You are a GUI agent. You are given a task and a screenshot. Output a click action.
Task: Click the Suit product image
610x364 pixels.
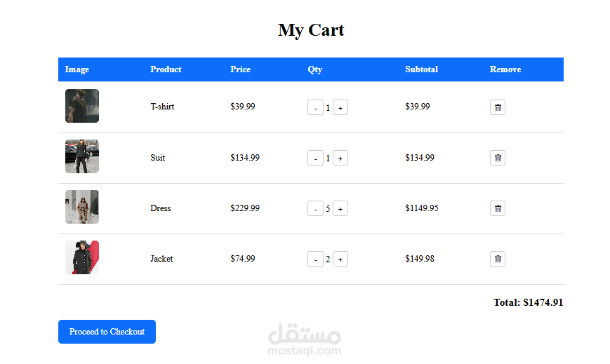point(82,156)
